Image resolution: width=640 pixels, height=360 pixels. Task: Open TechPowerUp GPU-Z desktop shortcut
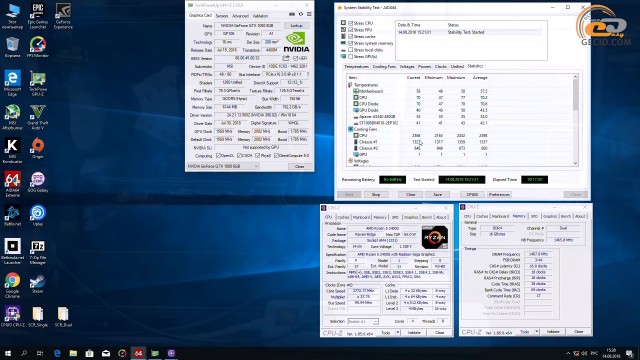[38, 83]
